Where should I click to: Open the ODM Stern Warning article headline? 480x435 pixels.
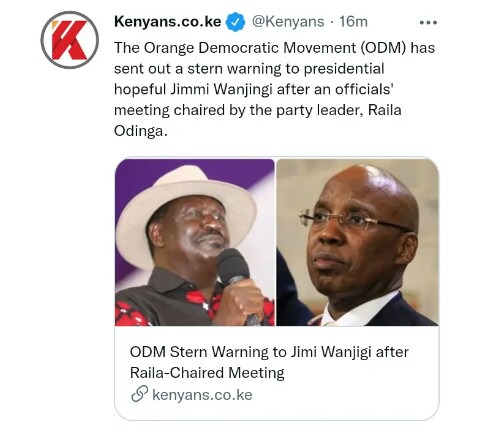pyautogui.click(x=269, y=362)
